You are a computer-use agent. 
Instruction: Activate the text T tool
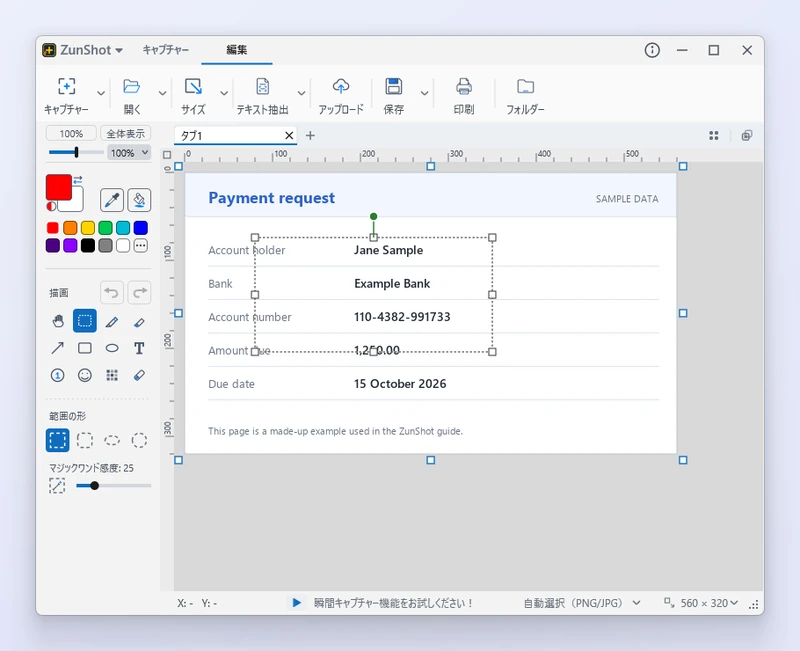click(139, 348)
